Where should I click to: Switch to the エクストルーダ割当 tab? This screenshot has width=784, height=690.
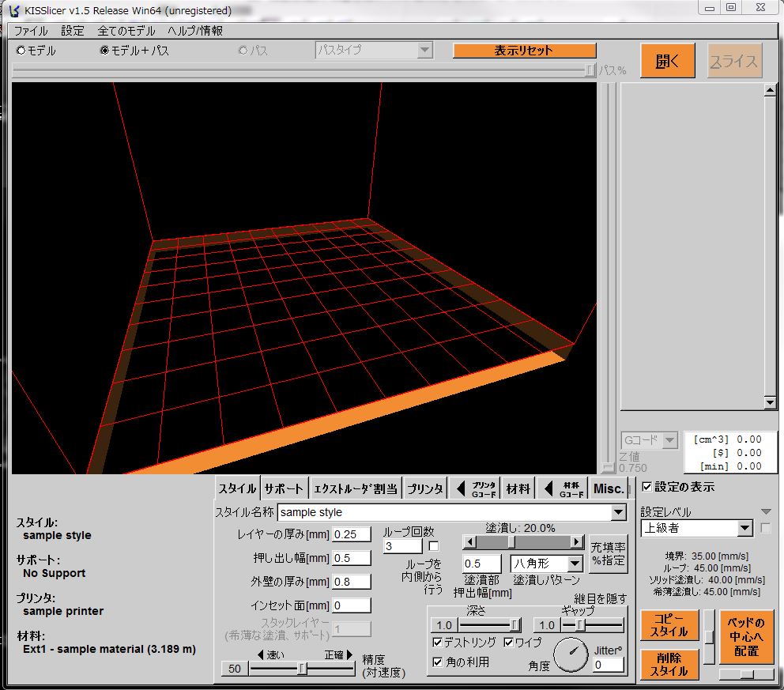[x=355, y=488]
